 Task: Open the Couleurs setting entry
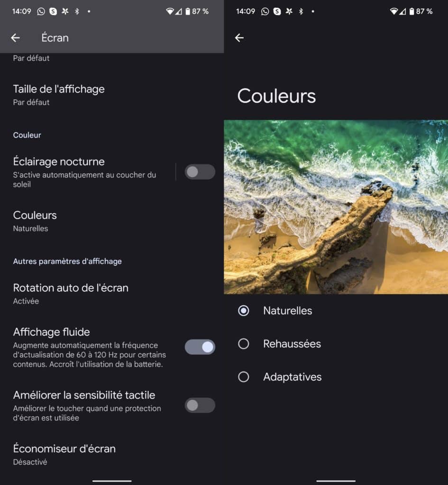(112, 222)
